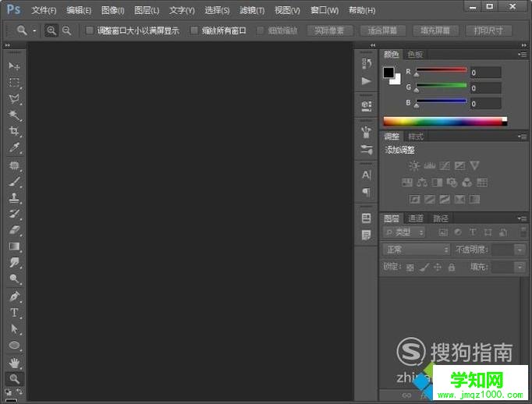Image resolution: width=532 pixels, height=404 pixels.
Task: Select the Eraser tool
Action: click(x=14, y=230)
